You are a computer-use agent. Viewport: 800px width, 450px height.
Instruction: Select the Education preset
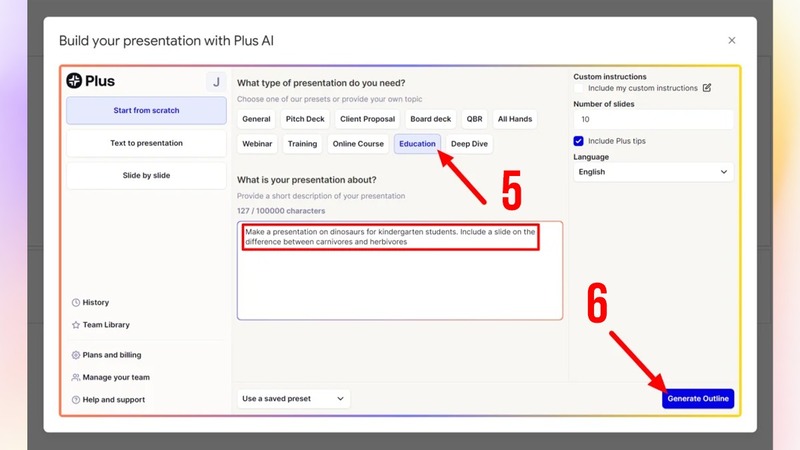[x=417, y=144]
